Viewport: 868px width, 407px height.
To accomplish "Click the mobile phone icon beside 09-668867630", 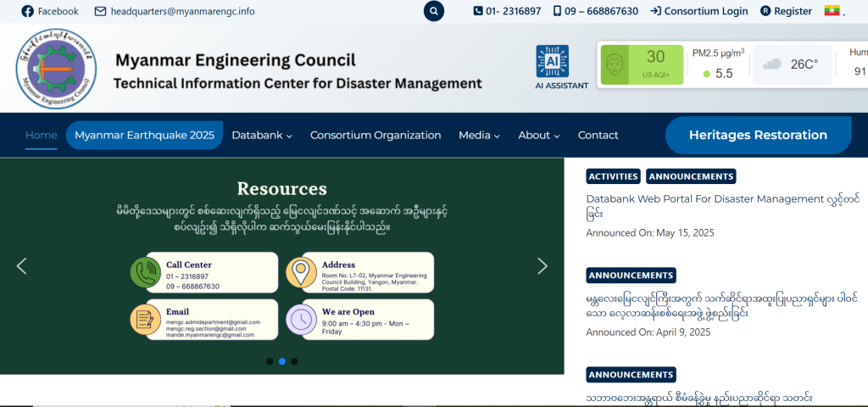I will pyautogui.click(x=557, y=11).
